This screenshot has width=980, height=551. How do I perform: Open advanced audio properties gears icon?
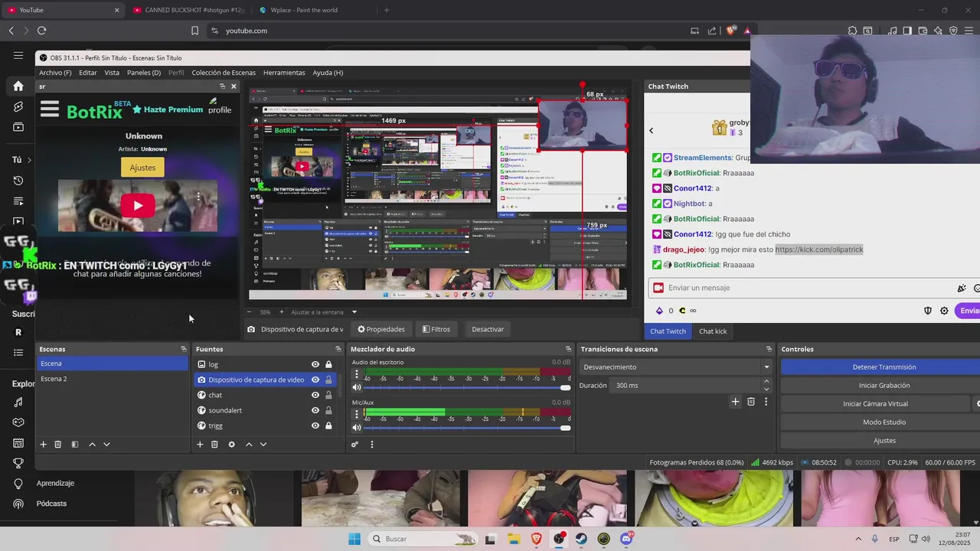354,444
